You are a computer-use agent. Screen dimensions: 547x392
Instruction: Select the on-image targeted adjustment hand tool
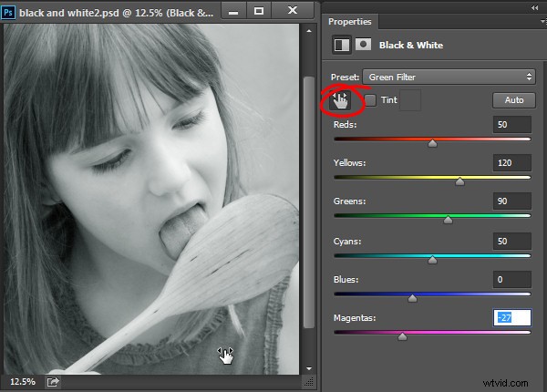point(340,100)
